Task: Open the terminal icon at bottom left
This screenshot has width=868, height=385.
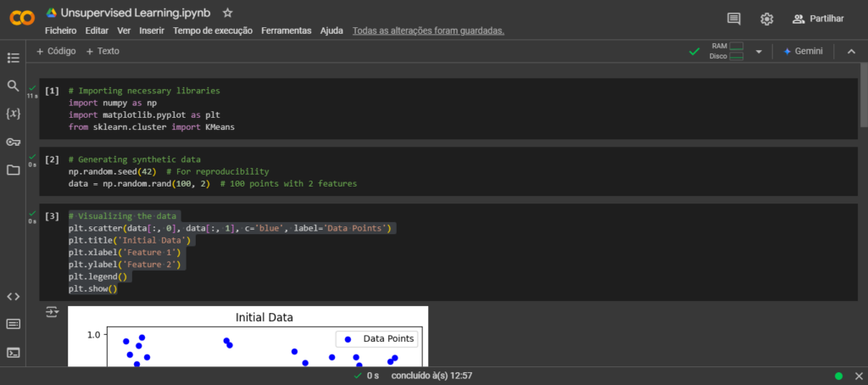Action: 13,352
